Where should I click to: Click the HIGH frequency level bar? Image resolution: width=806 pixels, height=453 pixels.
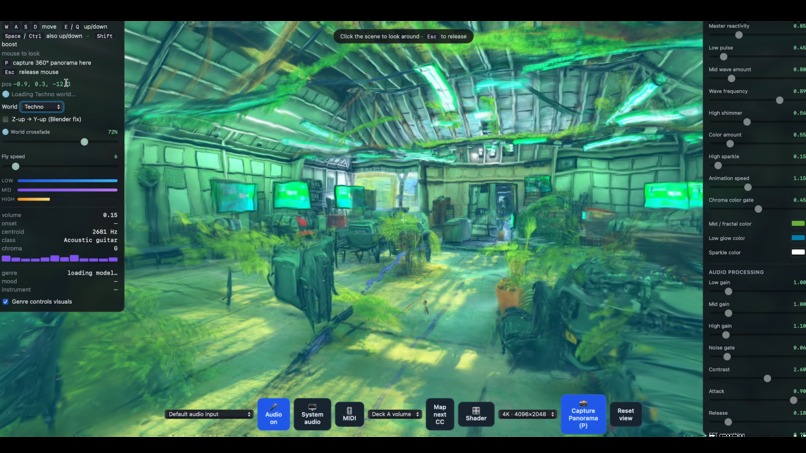[33, 200]
